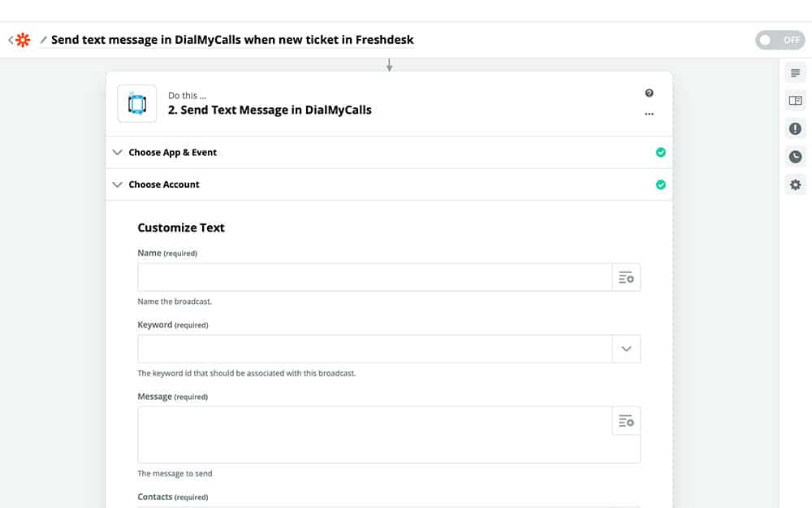The width and height of the screenshot is (812, 508).
Task: Open the help question mark icon
Action: 649,93
